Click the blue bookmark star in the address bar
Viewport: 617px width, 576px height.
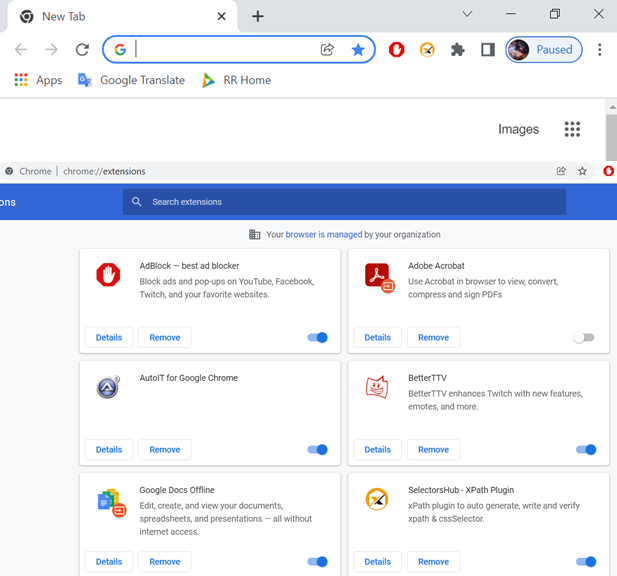358,50
